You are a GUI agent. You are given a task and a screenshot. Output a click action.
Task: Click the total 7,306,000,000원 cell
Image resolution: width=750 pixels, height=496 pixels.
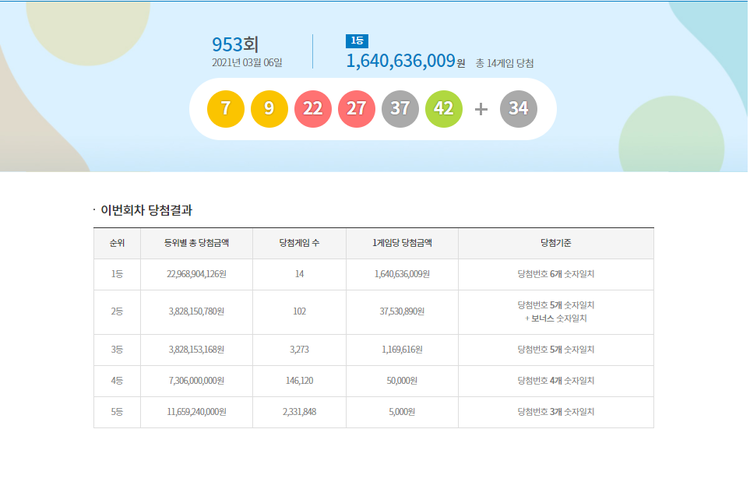click(x=197, y=381)
